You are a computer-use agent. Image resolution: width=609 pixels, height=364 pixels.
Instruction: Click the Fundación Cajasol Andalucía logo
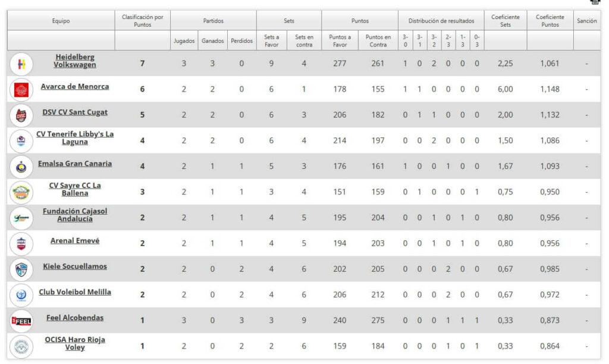[21, 218]
